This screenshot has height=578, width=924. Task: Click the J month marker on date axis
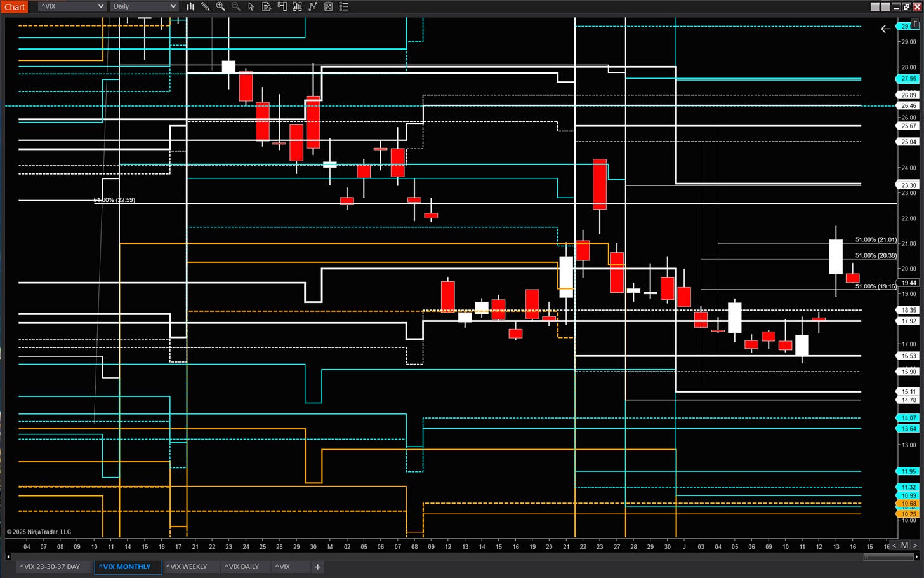684,546
